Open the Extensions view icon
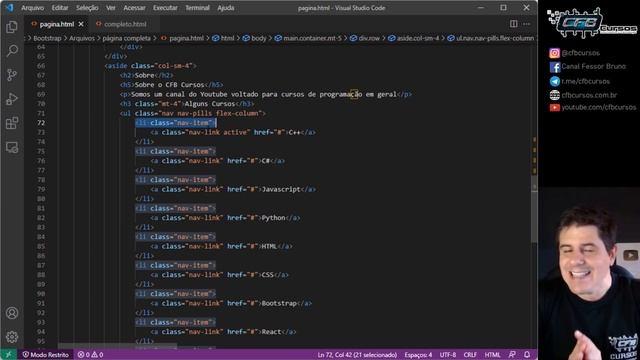The width and height of the screenshot is (640, 360). [12, 123]
